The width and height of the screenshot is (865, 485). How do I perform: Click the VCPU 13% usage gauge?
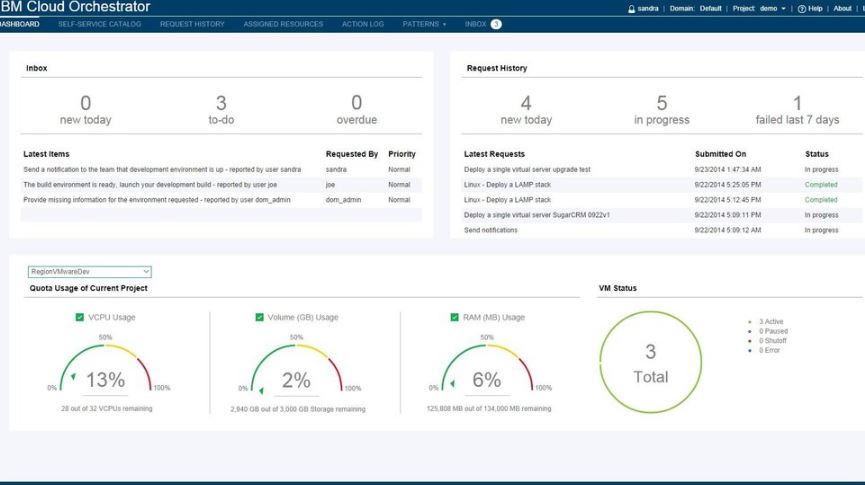click(105, 368)
